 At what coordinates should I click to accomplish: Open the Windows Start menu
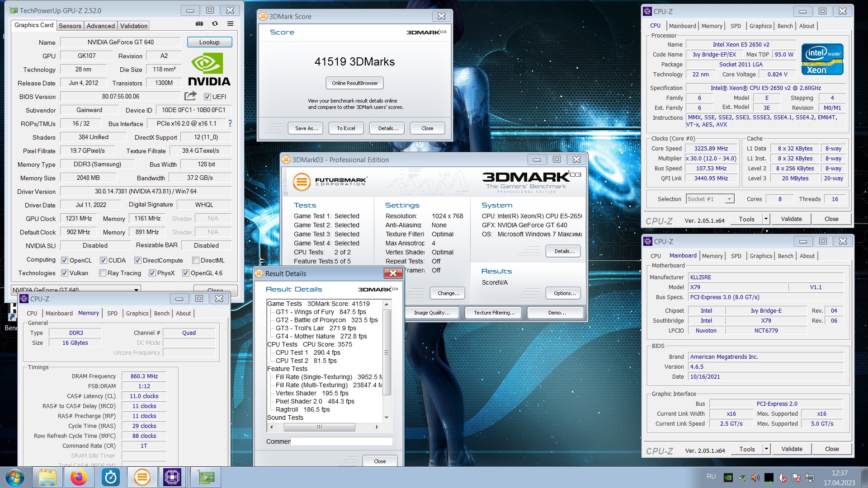tap(15, 477)
